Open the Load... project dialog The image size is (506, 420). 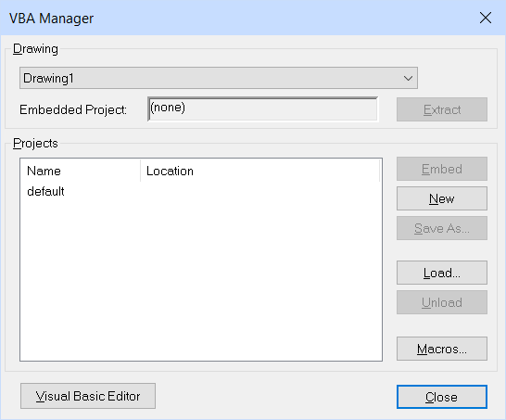442,273
